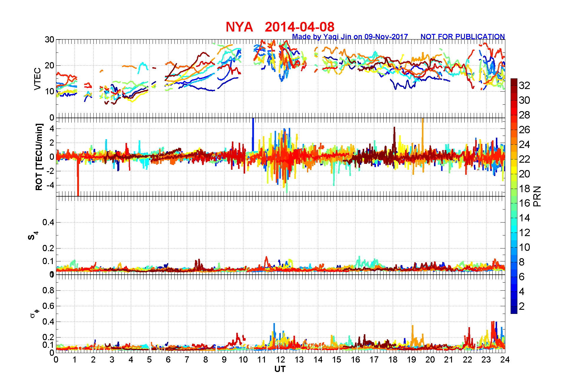This screenshot has width=561, height=392.
Task: Click the '6' tick label on the UT axis
Action: [168, 360]
